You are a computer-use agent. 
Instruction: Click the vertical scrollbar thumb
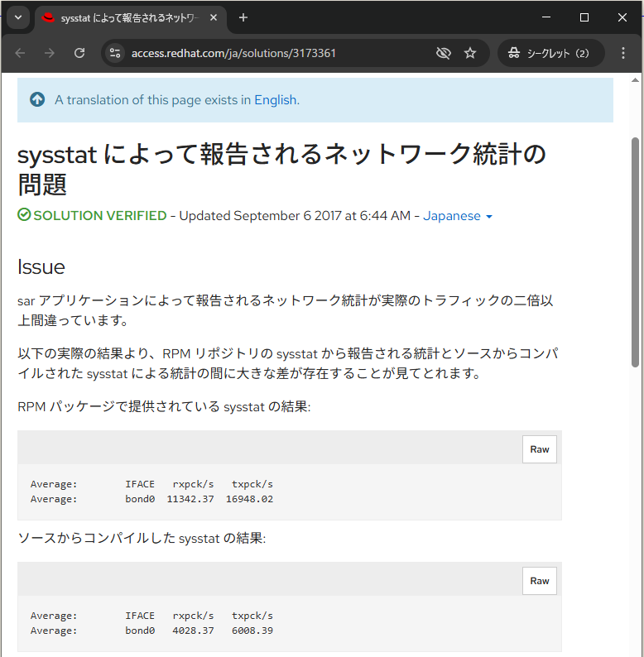coord(635,252)
